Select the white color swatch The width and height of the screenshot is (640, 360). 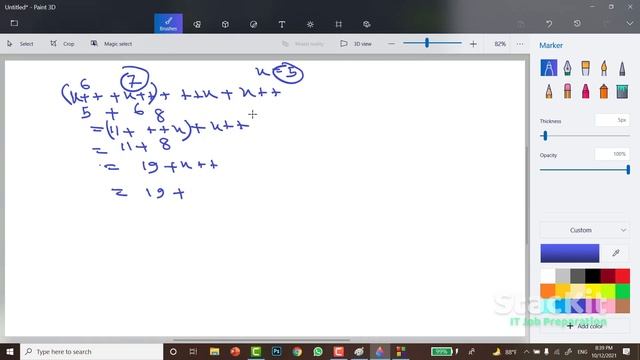point(548,276)
